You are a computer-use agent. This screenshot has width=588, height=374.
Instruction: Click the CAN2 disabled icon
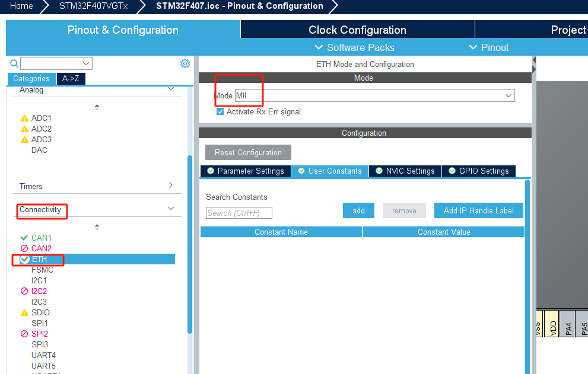24,248
